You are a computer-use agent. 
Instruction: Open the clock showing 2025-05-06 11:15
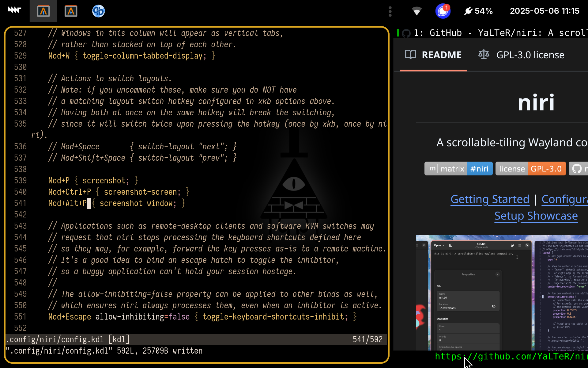[x=545, y=11]
